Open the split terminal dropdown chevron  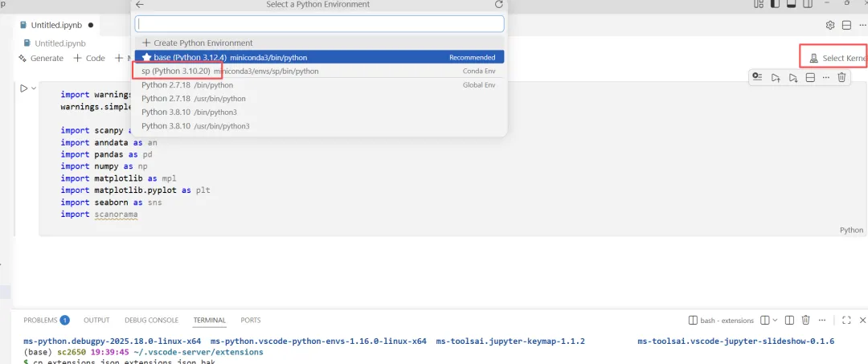coord(775,321)
